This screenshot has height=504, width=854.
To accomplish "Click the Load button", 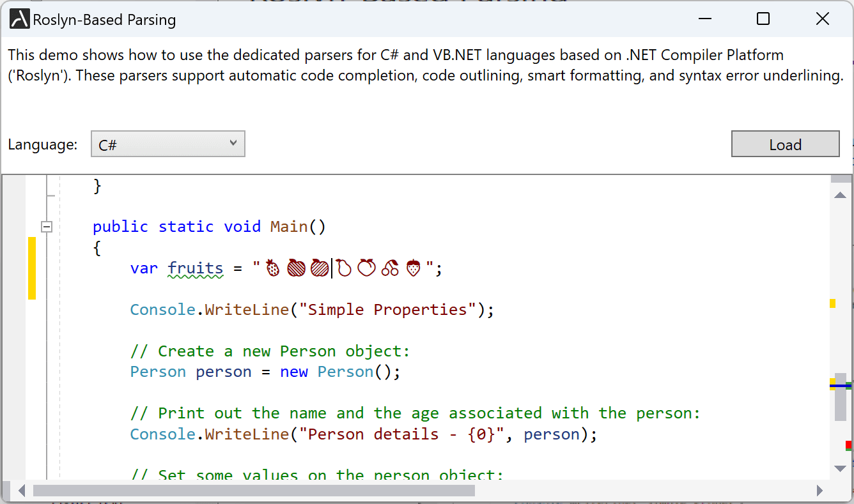I will click(785, 144).
